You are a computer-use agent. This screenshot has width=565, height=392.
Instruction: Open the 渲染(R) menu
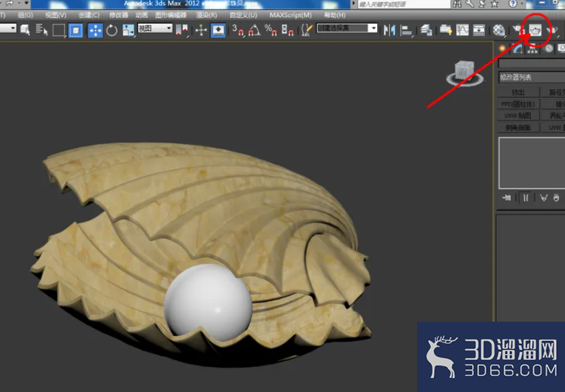206,15
